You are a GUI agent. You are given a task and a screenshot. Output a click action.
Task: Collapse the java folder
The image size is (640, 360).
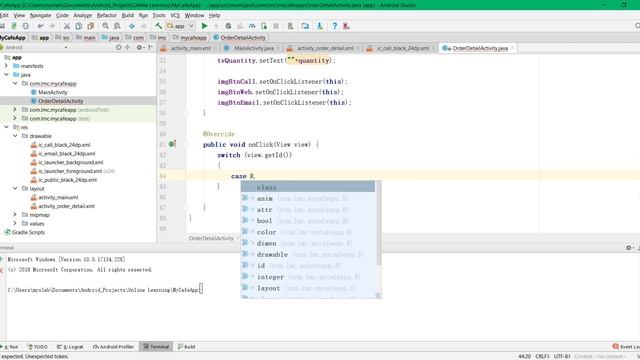coord(6,75)
